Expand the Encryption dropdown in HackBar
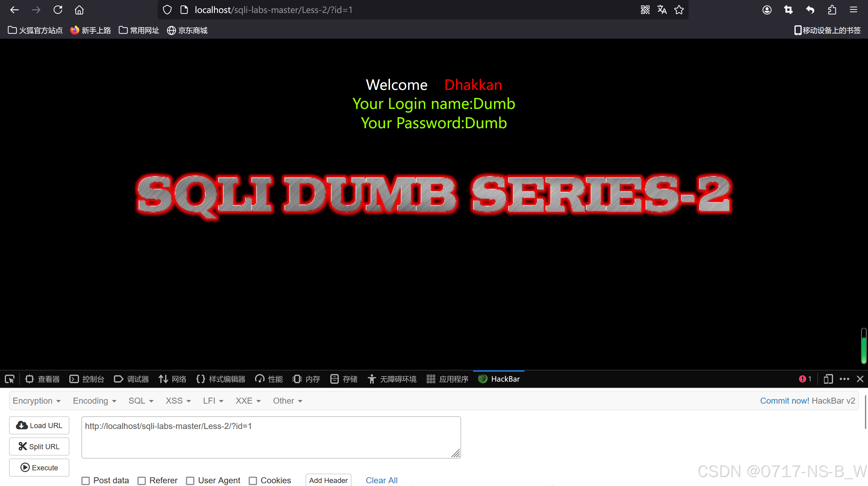This screenshot has width=868, height=486. (36, 401)
